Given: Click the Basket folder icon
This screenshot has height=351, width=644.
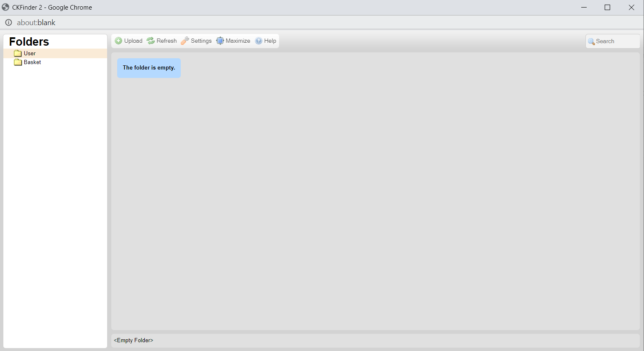Looking at the screenshot, I should [x=18, y=62].
